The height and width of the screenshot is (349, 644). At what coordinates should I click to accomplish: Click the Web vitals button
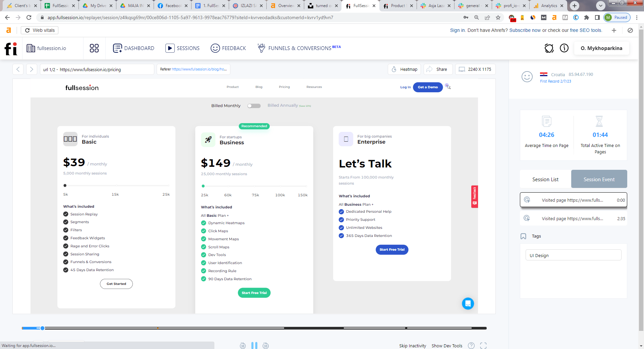(x=40, y=30)
